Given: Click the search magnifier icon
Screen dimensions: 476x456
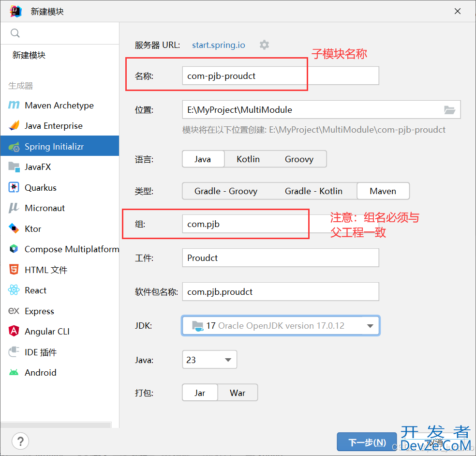Looking at the screenshot, I should (x=15, y=33).
